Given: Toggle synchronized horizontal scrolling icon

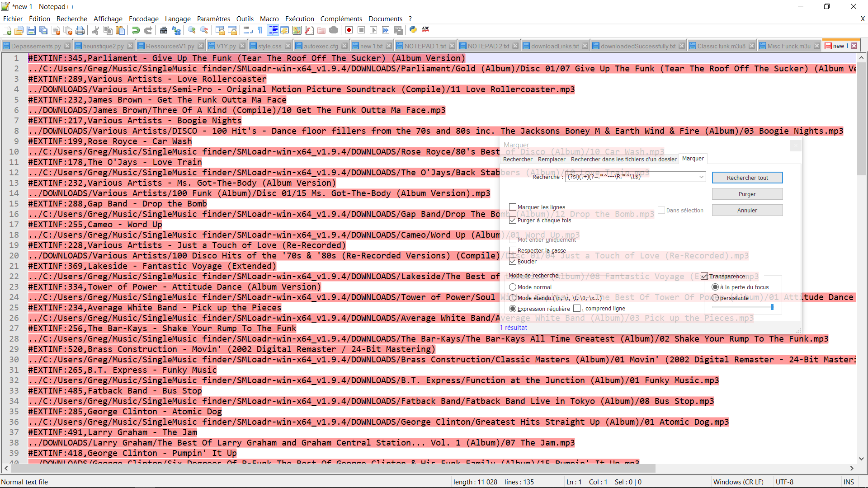Looking at the screenshot, I should 232,30.
